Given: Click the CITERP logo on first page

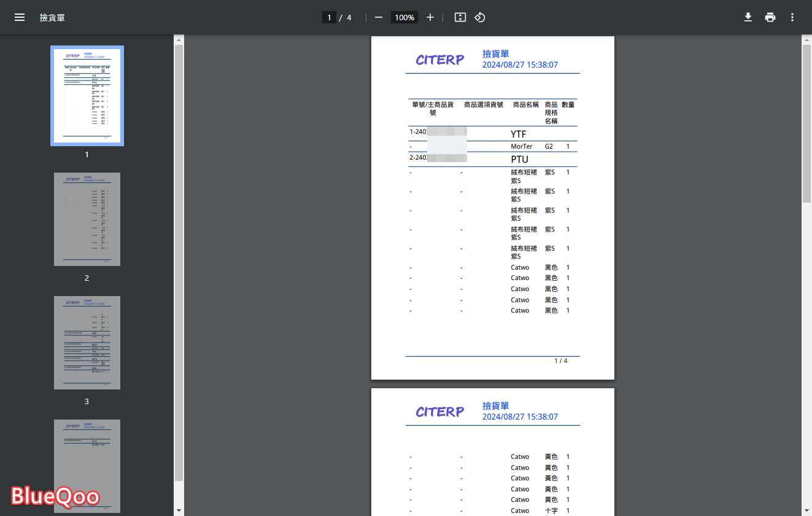Looking at the screenshot, I should (x=440, y=60).
